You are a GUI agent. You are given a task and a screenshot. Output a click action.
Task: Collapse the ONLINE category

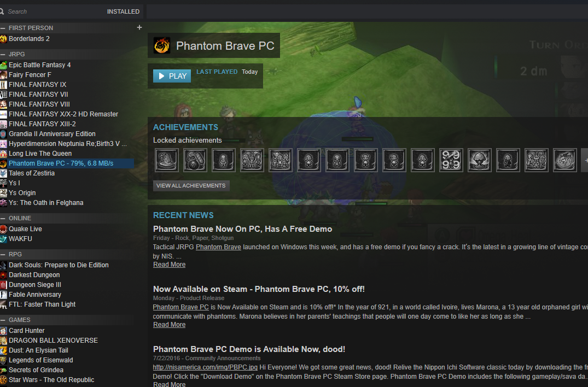[3, 219]
